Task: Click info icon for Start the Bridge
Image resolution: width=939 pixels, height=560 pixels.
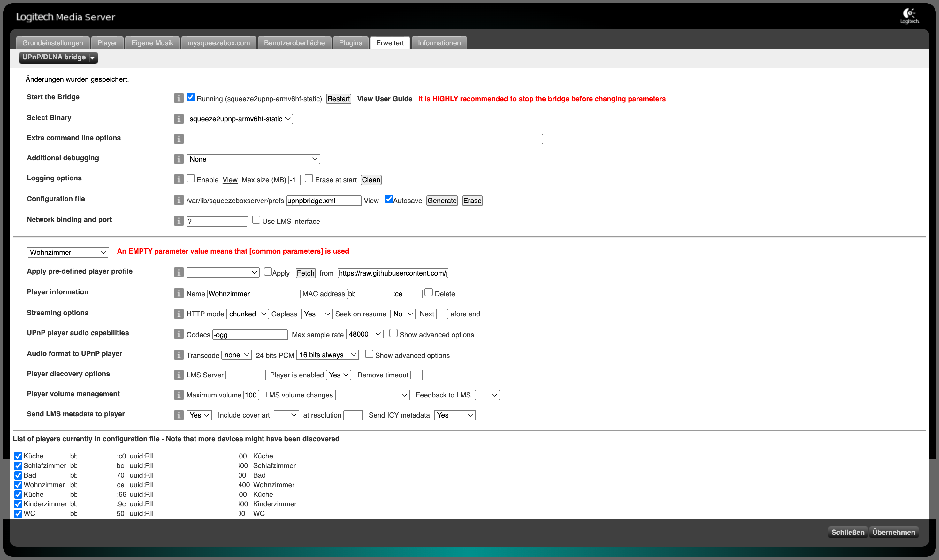Action: pyautogui.click(x=179, y=98)
